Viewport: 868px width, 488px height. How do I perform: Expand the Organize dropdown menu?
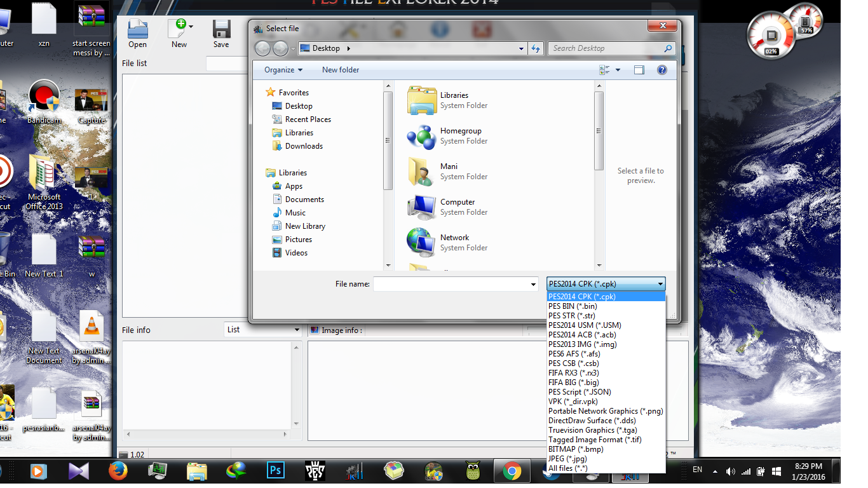tap(283, 70)
